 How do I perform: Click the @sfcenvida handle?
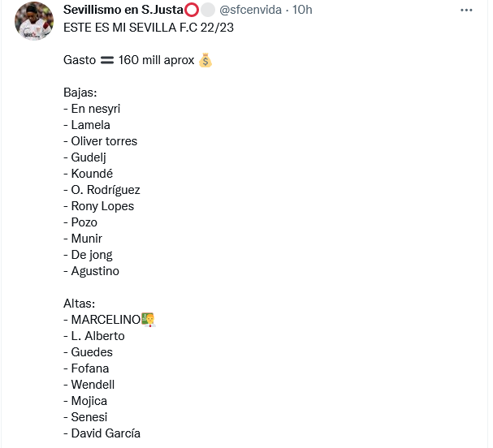(254, 10)
